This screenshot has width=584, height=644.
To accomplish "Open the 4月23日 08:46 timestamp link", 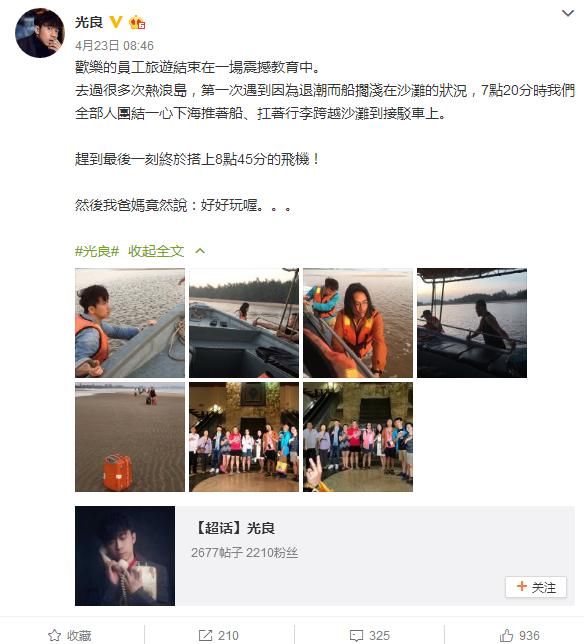I will pos(114,45).
